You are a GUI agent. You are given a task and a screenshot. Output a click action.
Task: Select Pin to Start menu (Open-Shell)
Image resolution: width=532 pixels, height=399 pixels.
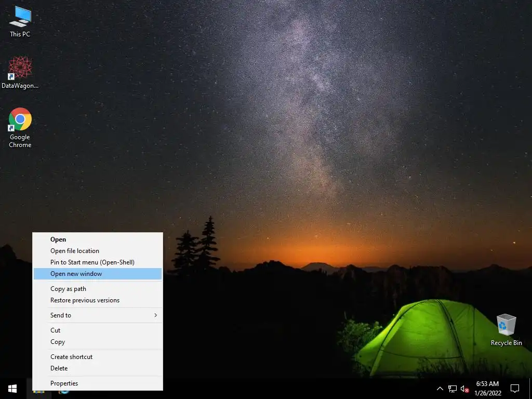98,262
